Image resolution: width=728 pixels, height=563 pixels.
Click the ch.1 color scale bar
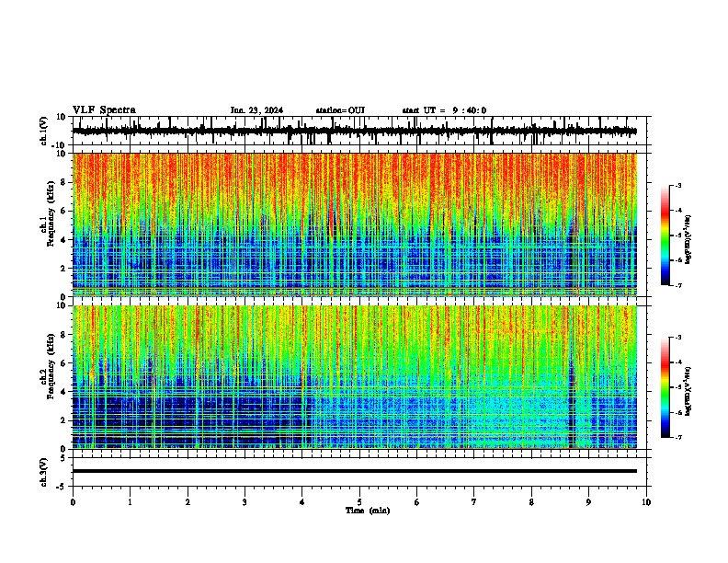click(665, 236)
